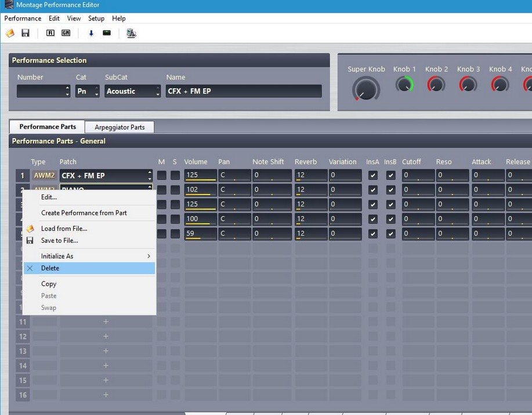Click the Knob 4 dial
The image size is (532, 415).
click(500, 84)
